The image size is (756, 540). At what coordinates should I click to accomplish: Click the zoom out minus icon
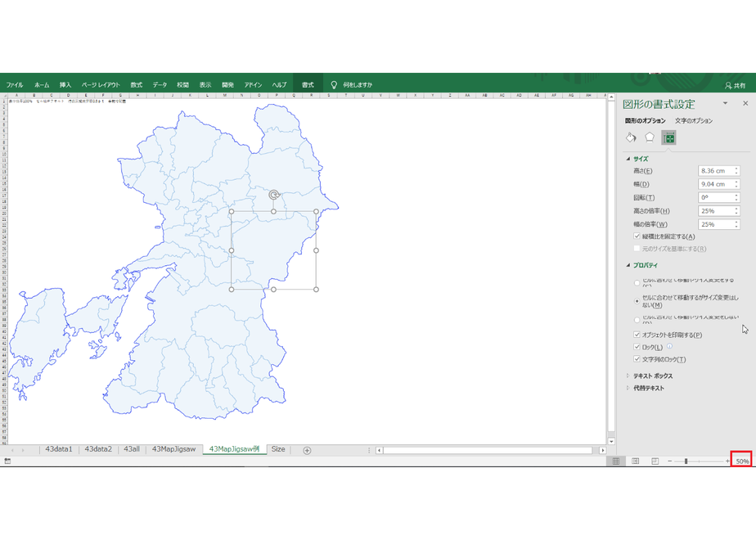point(670,461)
